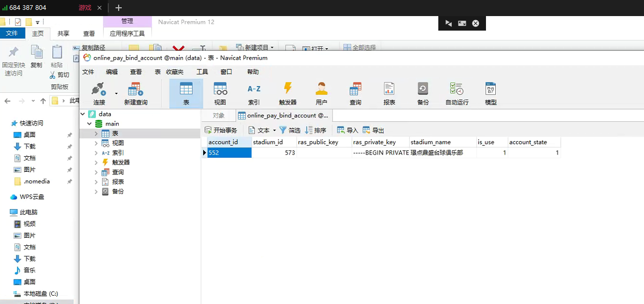Expand the 索引 (Indexes) tree node
This screenshot has height=304, width=644.
pyautogui.click(x=96, y=153)
